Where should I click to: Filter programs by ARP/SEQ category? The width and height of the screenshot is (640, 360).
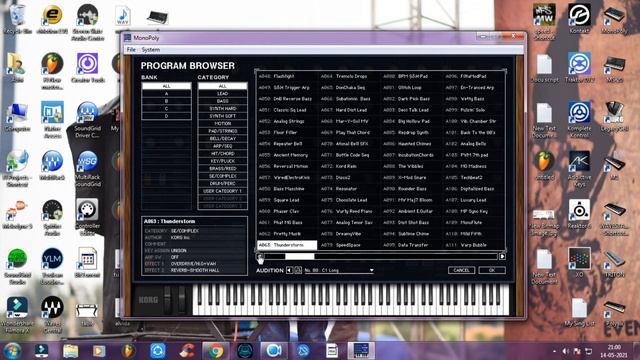222,146
